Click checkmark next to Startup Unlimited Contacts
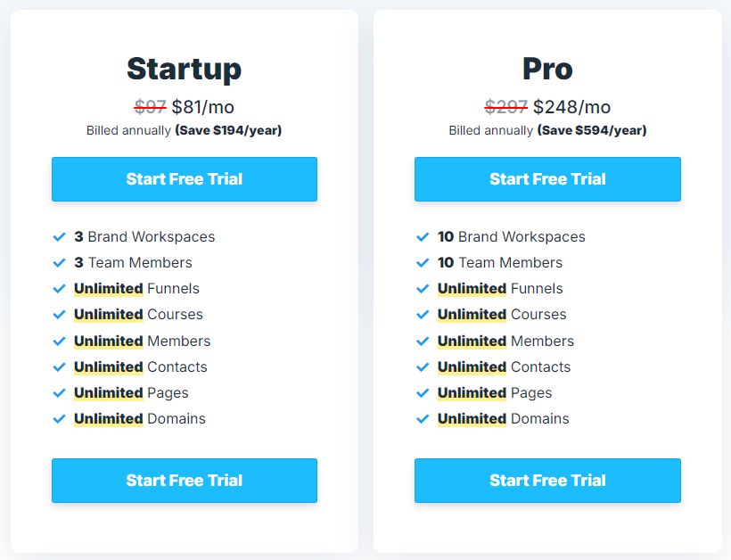The width and height of the screenshot is (731, 560). point(59,367)
